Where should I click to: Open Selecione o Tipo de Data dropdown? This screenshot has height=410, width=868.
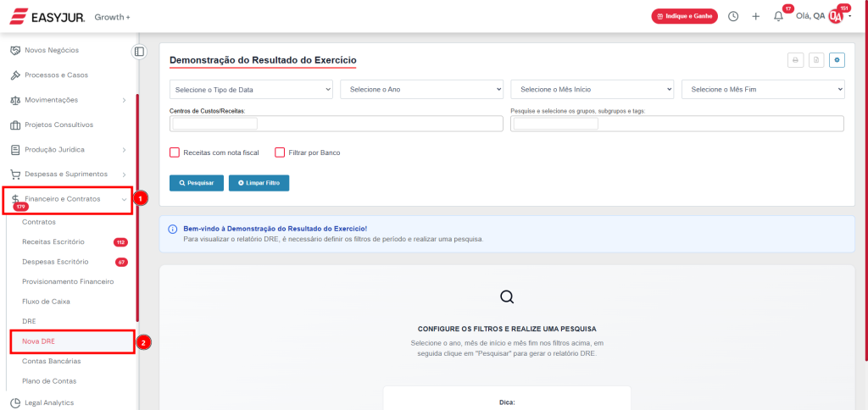click(251, 89)
